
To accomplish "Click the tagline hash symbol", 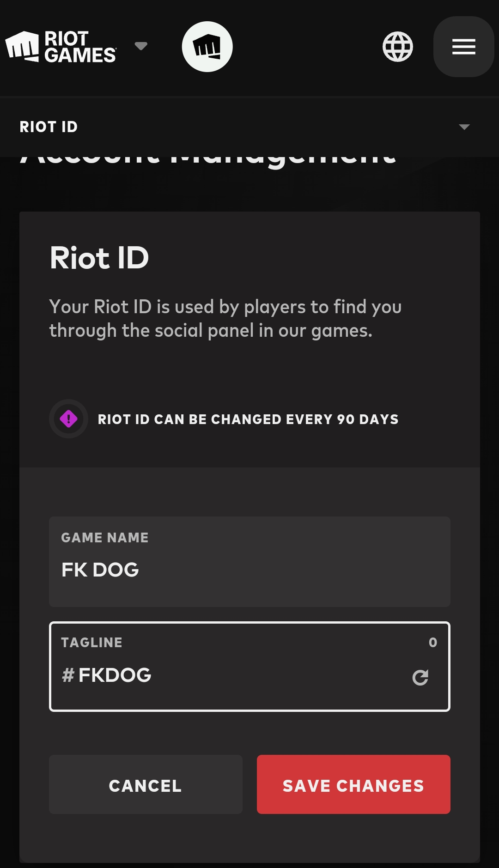I will (68, 675).
